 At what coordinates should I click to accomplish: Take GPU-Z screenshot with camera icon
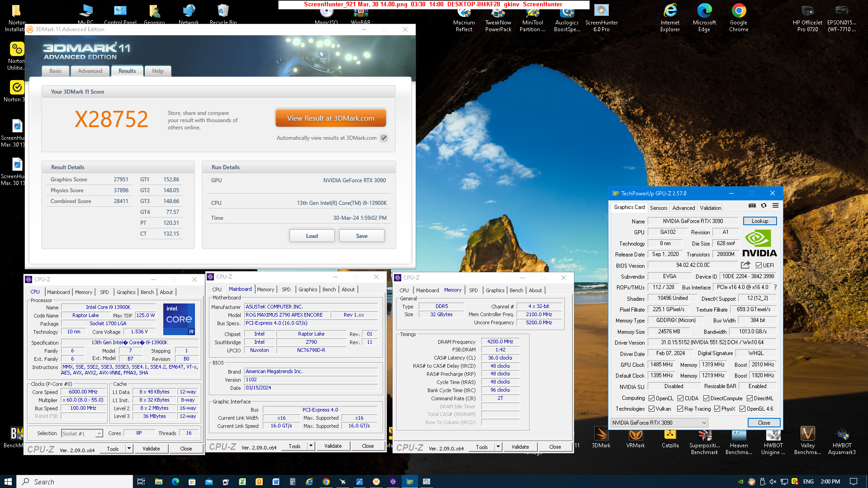[752, 206]
